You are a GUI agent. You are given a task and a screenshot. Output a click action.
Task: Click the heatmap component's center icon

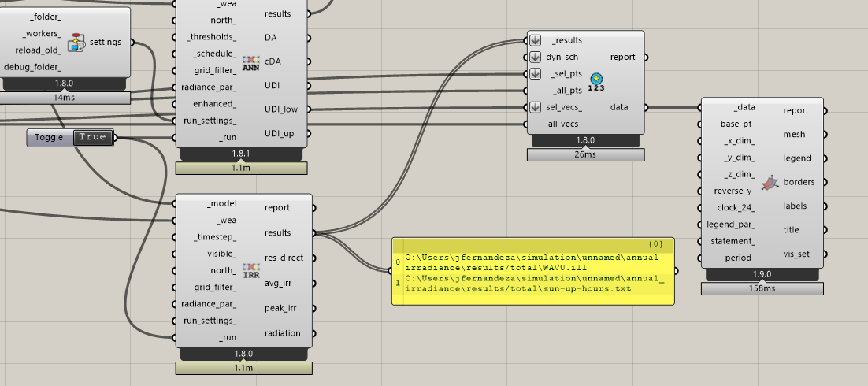click(x=770, y=182)
